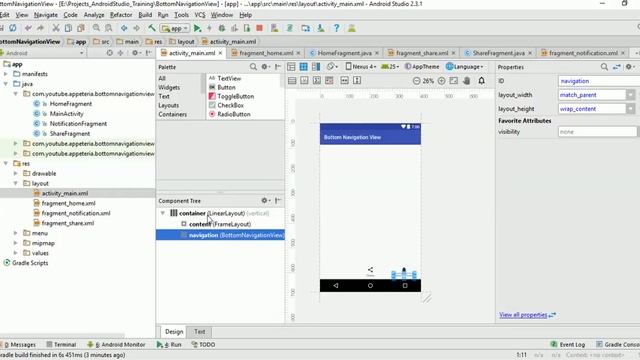640x360 pixels.
Task: Choose the ToggleButton widget in the Palette
Action: [x=231, y=96]
